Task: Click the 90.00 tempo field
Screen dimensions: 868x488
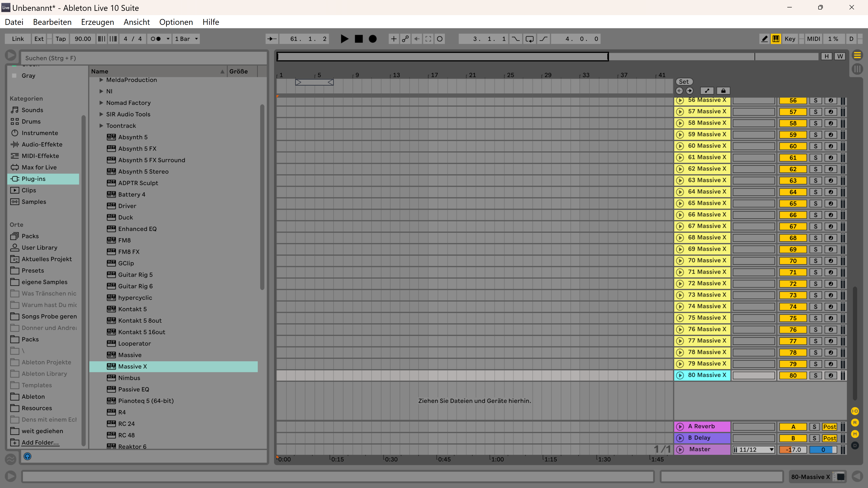Action: click(83, 39)
